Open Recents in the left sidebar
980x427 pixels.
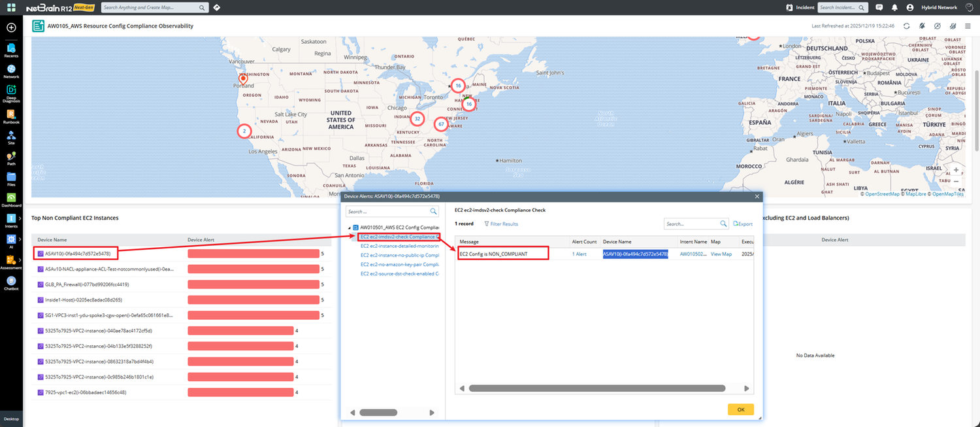tap(11, 51)
